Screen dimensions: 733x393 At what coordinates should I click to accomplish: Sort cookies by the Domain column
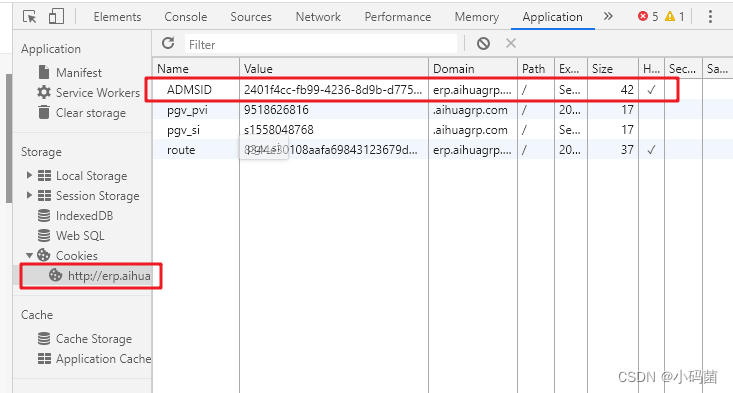[473, 69]
